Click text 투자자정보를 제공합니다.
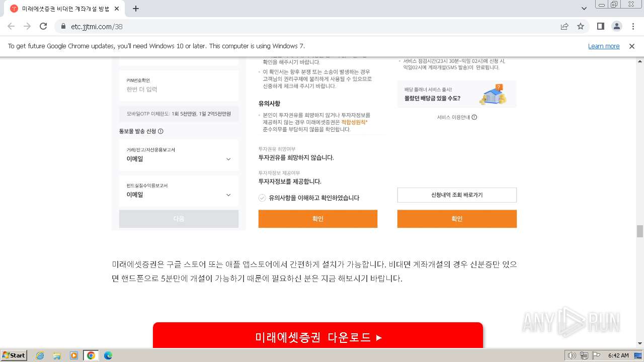Image resolution: width=644 pixels, height=362 pixels. (x=290, y=182)
